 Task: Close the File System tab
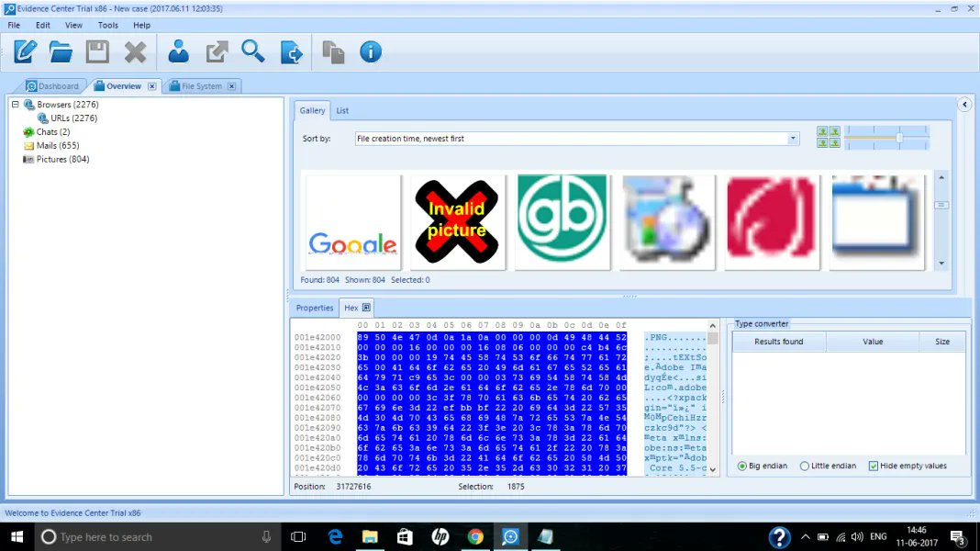pos(232,86)
